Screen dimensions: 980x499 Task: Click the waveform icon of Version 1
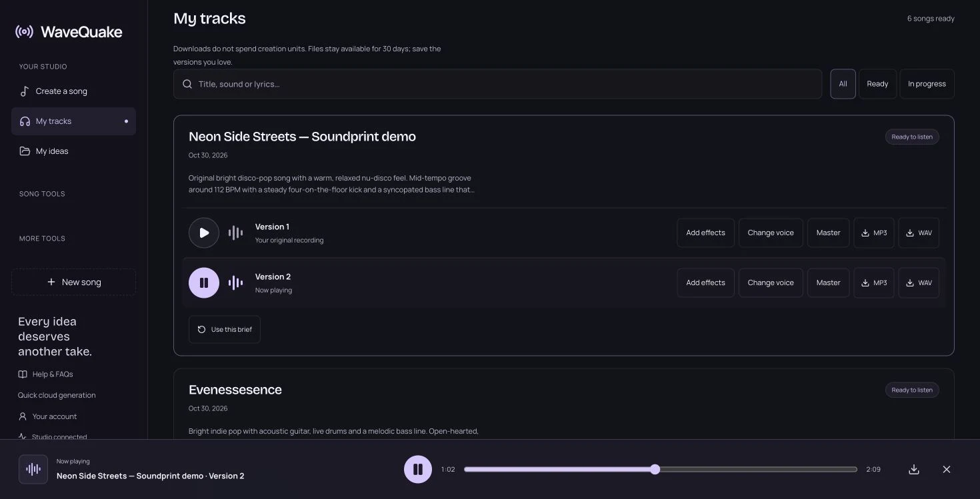(x=235, y=233)
